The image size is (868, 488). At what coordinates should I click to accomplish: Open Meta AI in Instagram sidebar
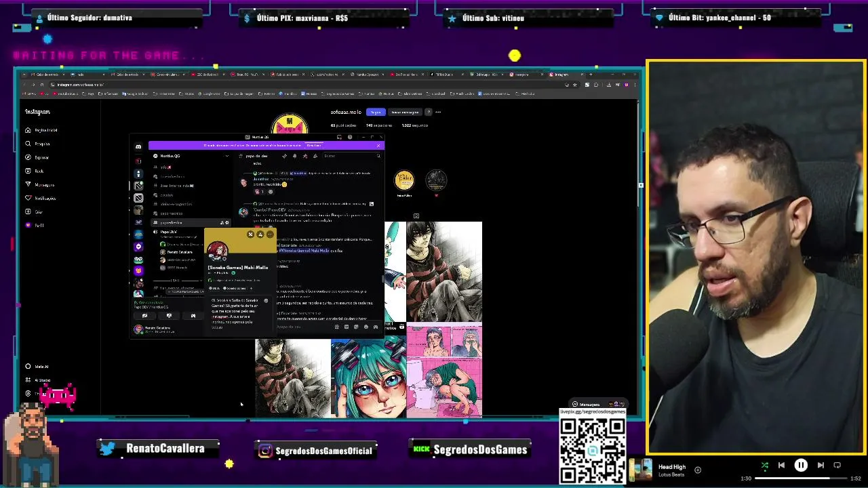click(x=37, y=367)
